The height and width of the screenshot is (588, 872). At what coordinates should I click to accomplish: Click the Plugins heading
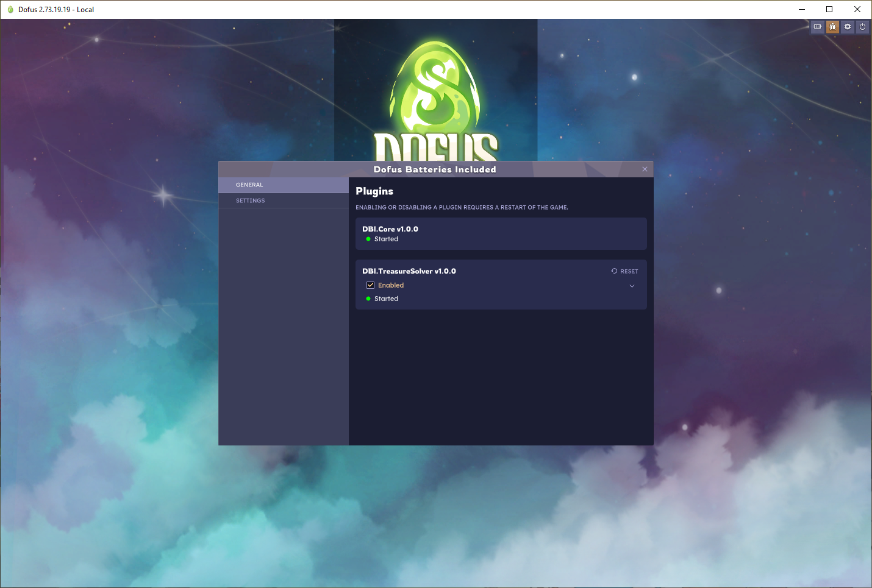point(374,191)
